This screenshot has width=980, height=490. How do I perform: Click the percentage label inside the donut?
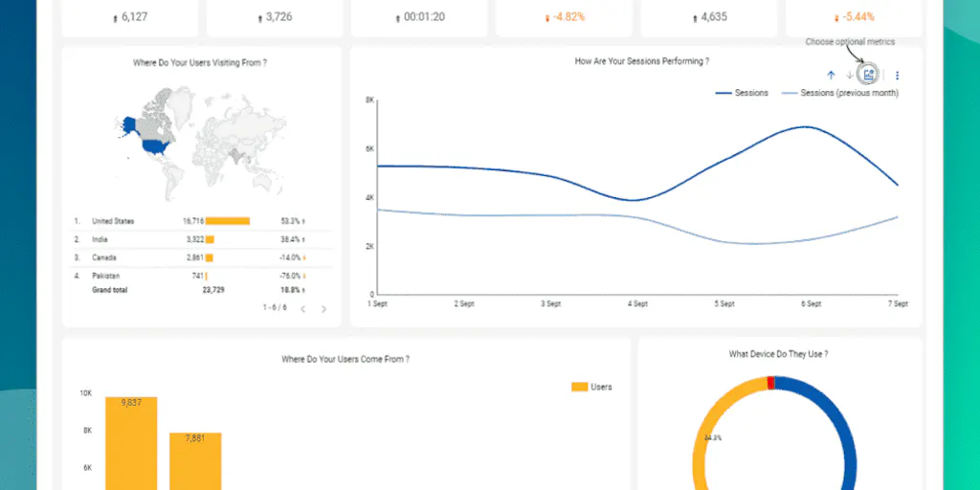click(x=713, y=438)
